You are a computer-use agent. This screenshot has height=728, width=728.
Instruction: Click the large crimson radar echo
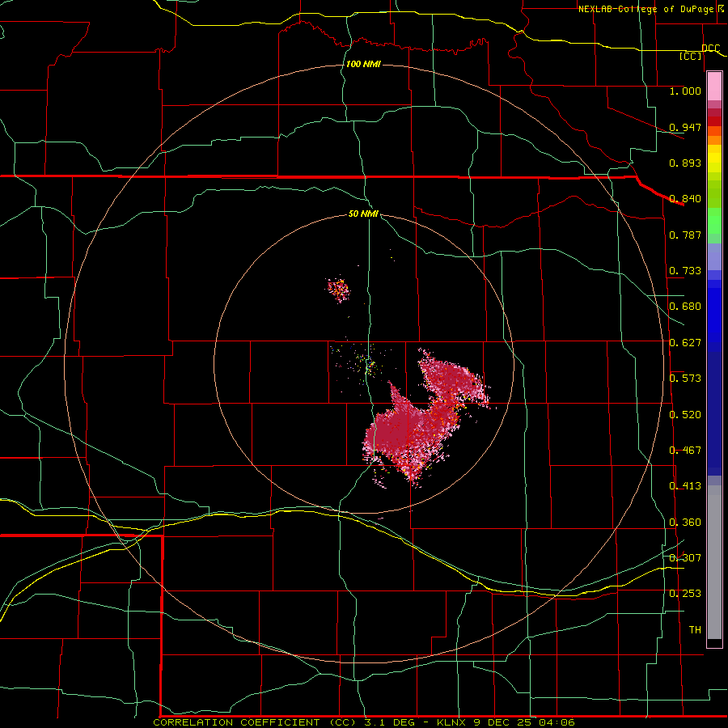(425, 418)
